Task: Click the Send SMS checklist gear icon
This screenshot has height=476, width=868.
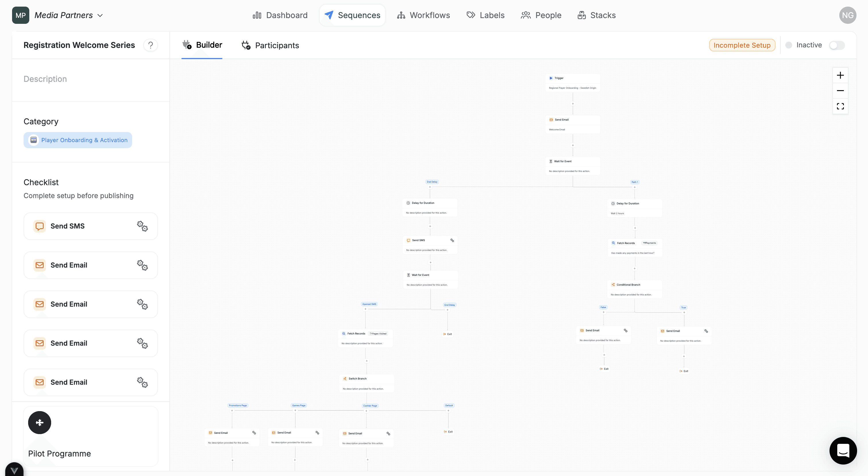Action: click(x=142, y=226)
